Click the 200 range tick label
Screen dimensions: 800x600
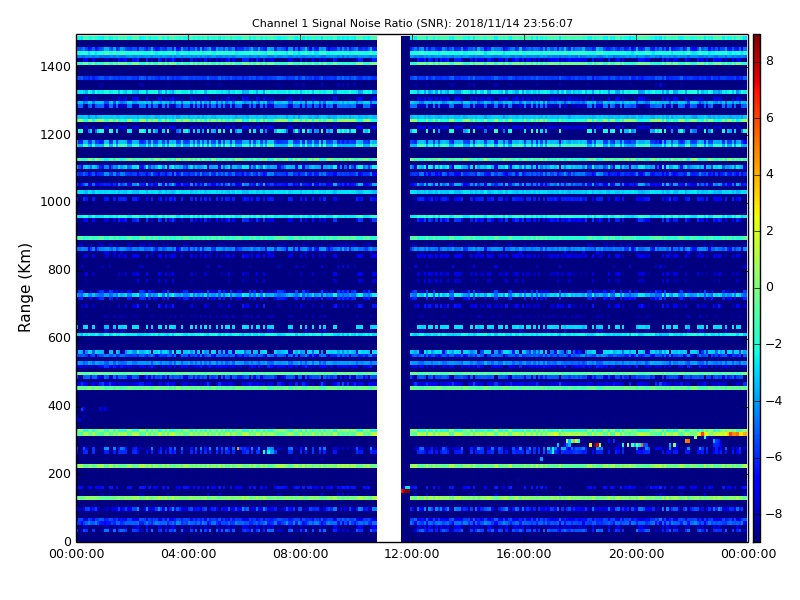[x=59, y=474]
